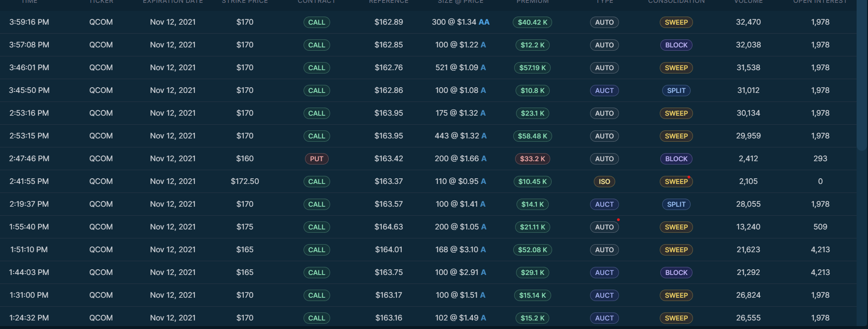Click the volume value '32,470'

748,22
